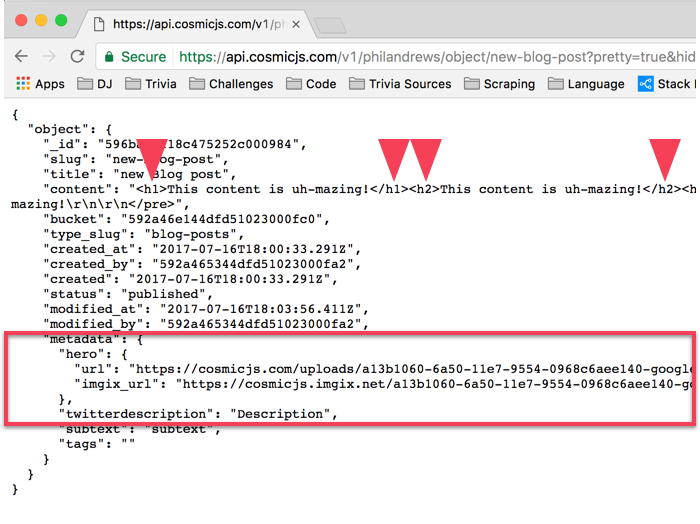Click the browser forward arrow

pos(49,56)
